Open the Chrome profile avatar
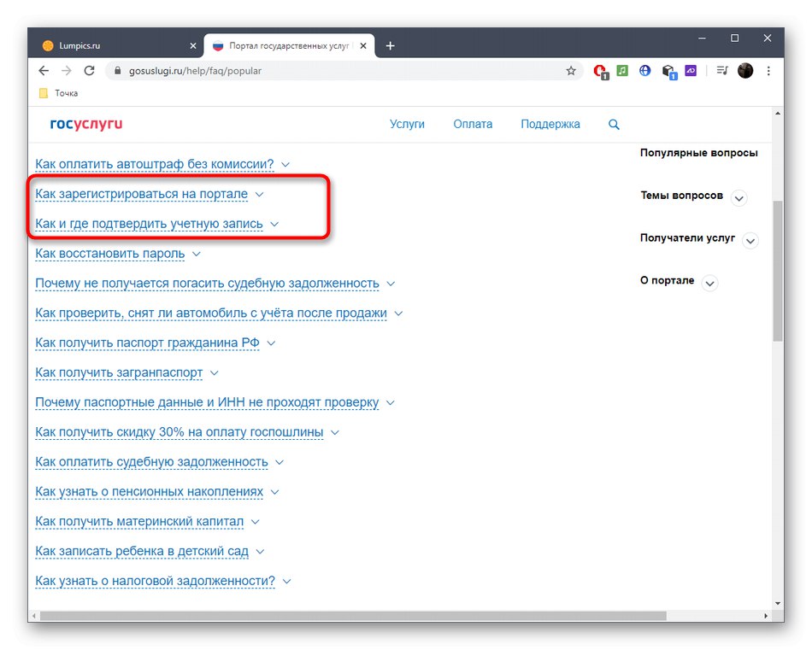 tap(745, 70)
